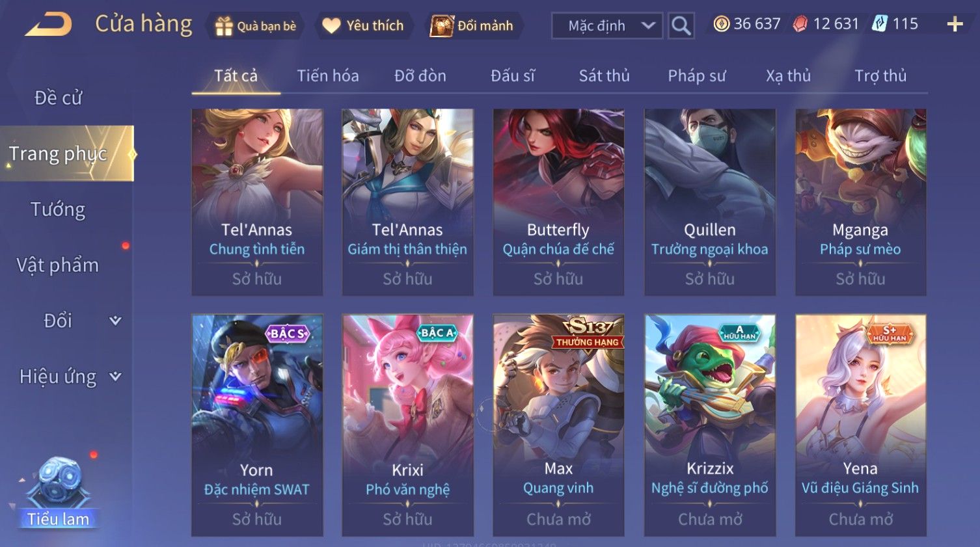Tap the plus icon to add currency
Screen dimensions: 980x547
(955, 25)
